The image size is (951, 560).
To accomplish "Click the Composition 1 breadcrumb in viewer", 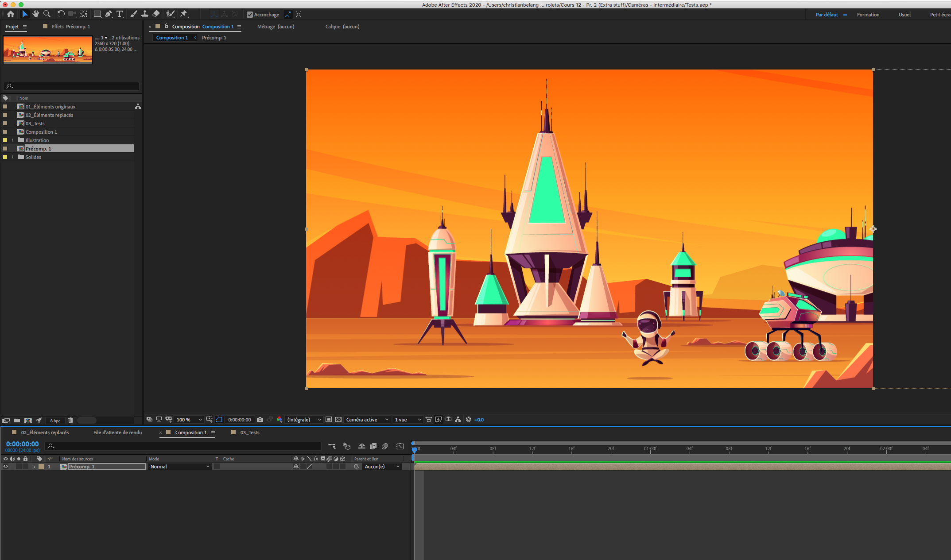I will pyautogui.click(x=172, y=38).
